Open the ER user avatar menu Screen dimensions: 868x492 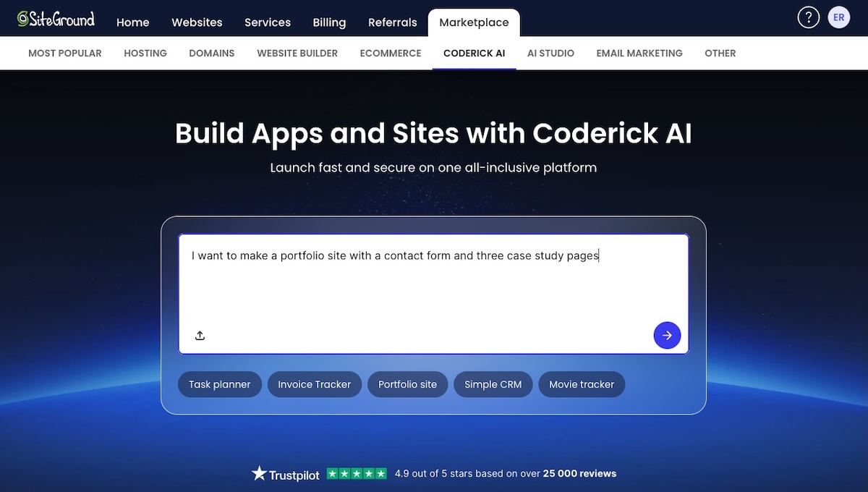pos(839,17)
